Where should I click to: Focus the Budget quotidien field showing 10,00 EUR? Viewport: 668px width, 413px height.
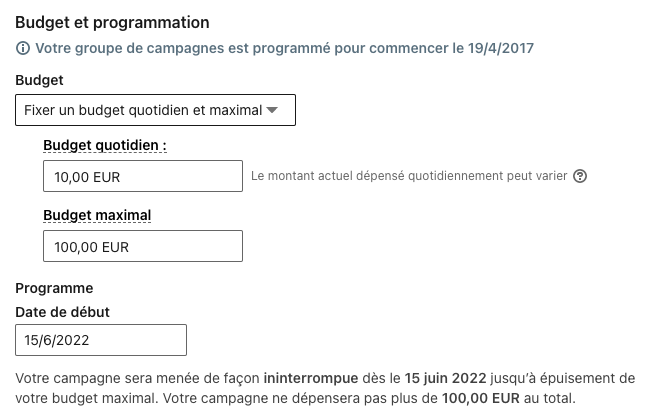[x=143, y=177]
